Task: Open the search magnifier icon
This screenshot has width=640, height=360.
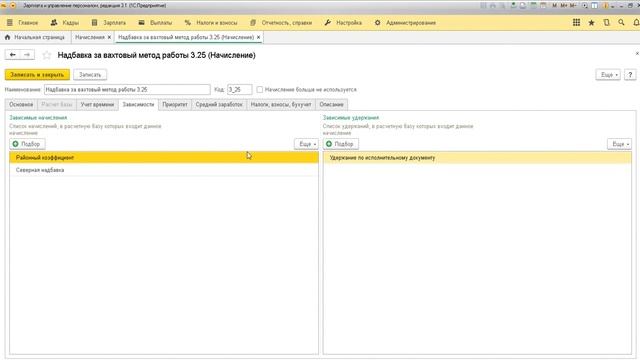Action: tap(621, 23)
